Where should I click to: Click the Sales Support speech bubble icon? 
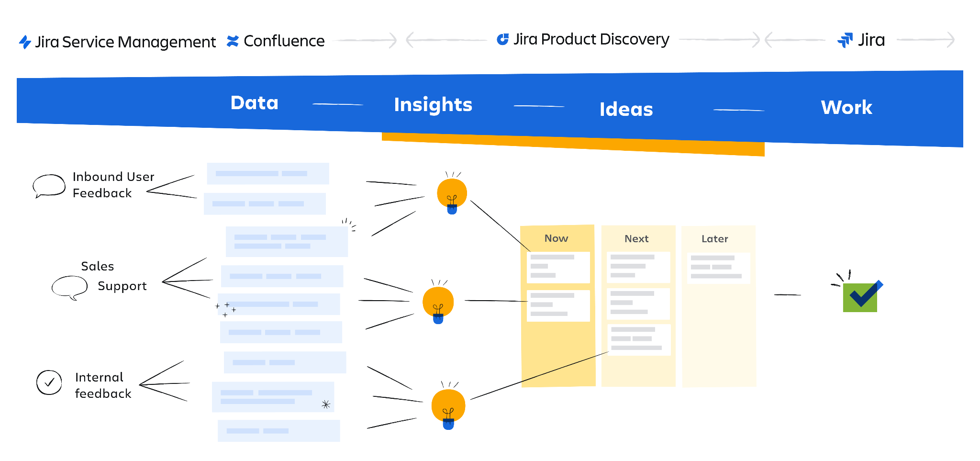(x=70, y=287)
